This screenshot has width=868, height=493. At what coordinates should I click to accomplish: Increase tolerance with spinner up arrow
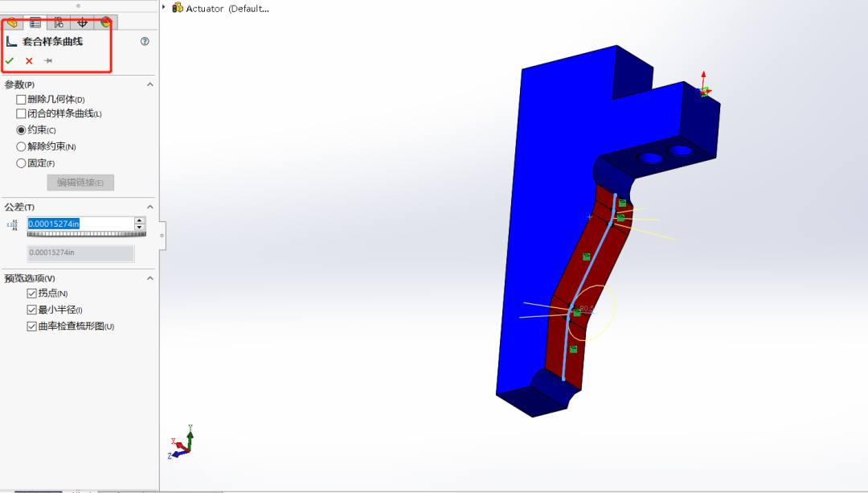coord(140,220)
